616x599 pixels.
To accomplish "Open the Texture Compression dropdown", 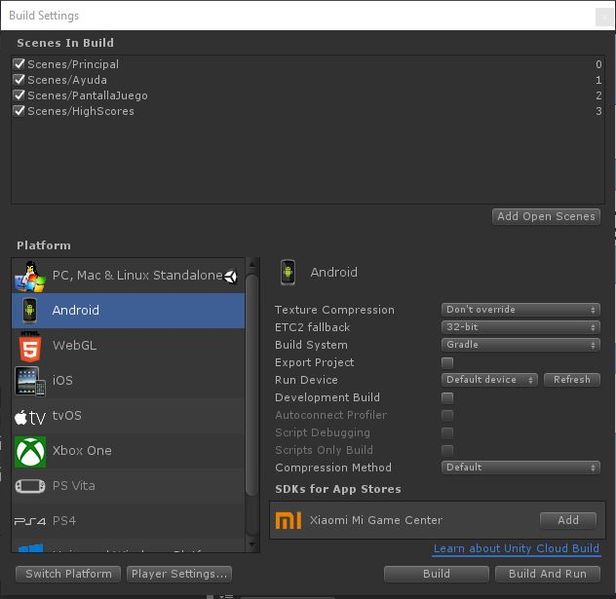I will (x=521, y=310).
